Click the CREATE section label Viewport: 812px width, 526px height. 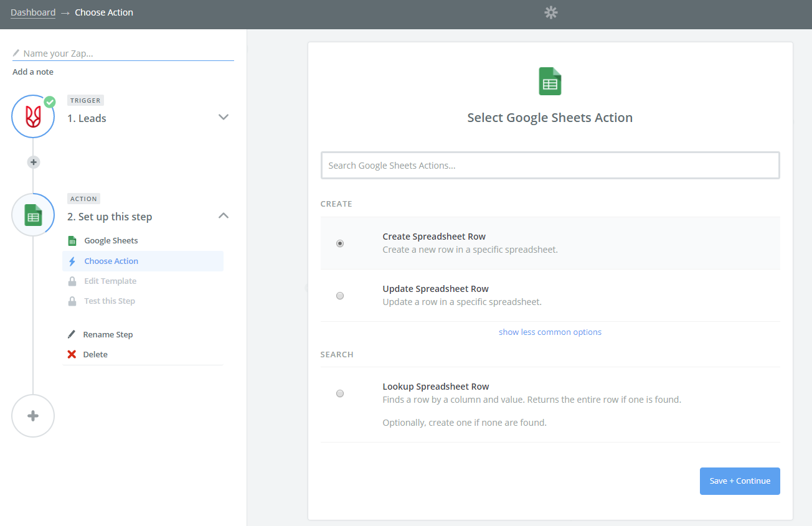point(336,204)
